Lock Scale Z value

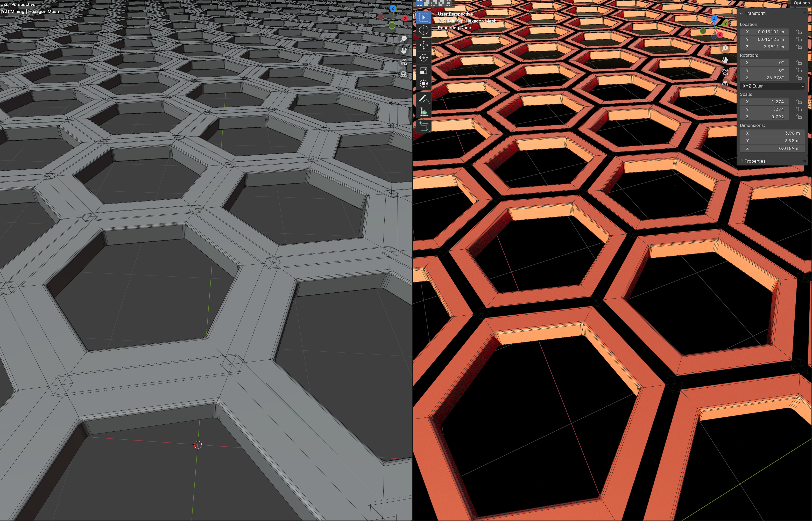point(799,117)
